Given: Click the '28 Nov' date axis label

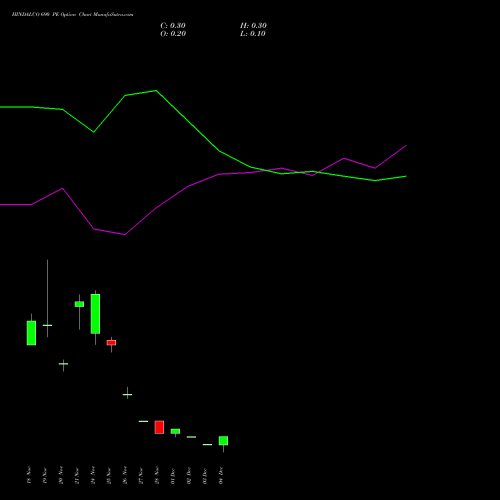Looking at the screenshot, I should click(157, 475).
